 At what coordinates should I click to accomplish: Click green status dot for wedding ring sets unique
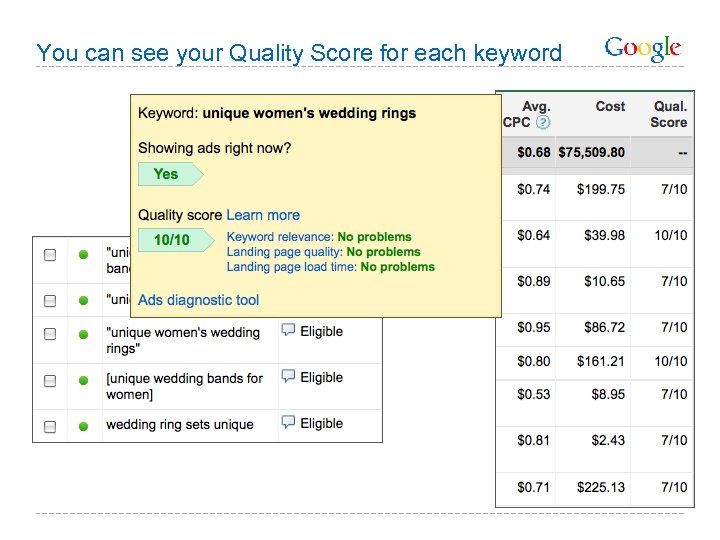(x=84, y=426)
